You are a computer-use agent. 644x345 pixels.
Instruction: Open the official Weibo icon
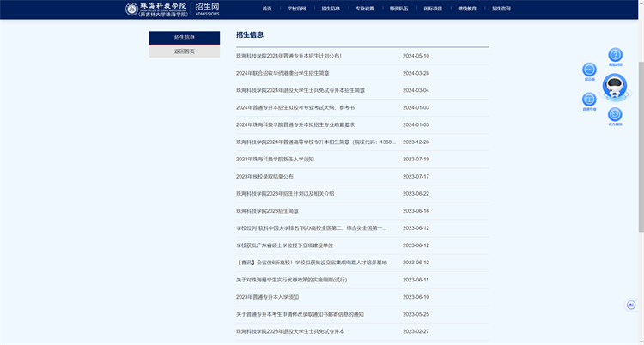(615, 115)
